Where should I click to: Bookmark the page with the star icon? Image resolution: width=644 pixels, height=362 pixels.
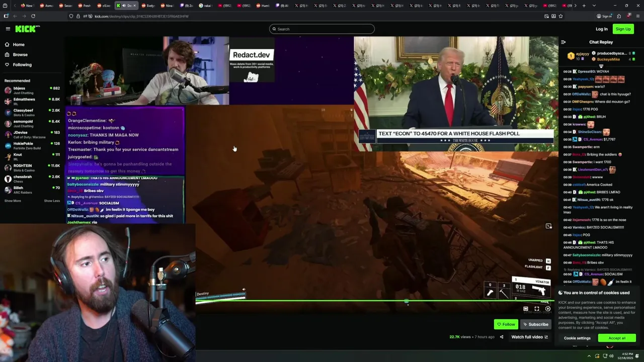tap(560, 16)
